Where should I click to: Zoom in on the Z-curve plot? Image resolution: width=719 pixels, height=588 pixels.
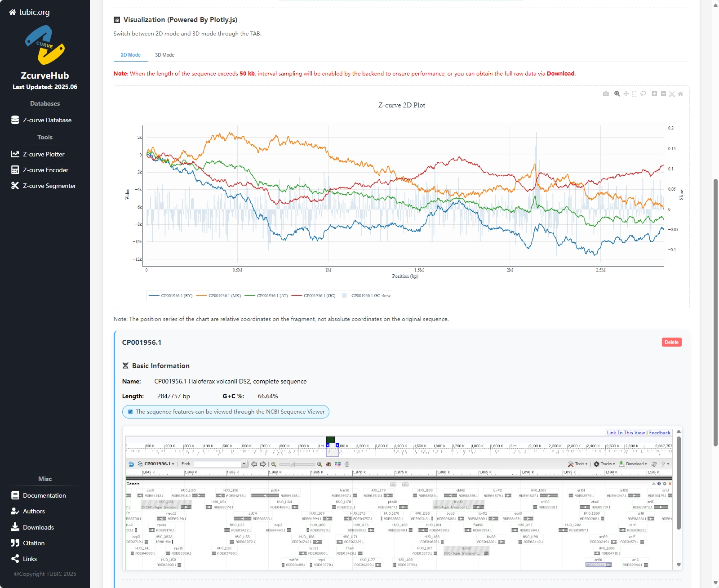[x=654, y=94]
